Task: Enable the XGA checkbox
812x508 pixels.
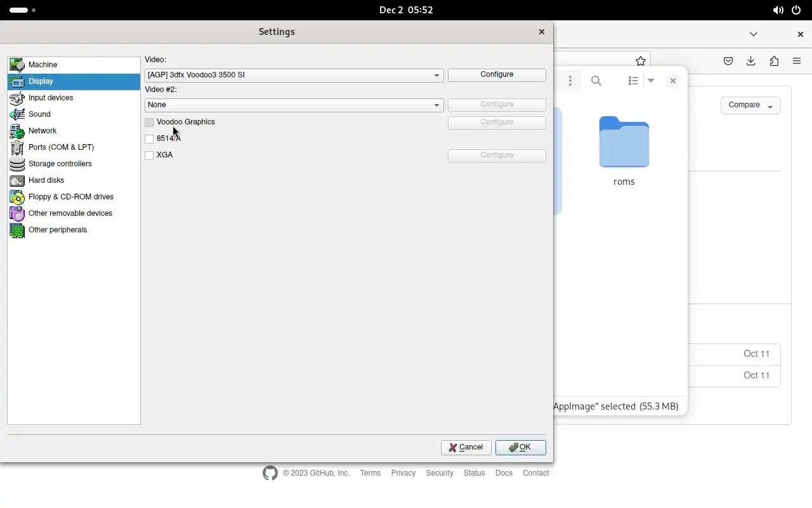Action: [149, 155]
